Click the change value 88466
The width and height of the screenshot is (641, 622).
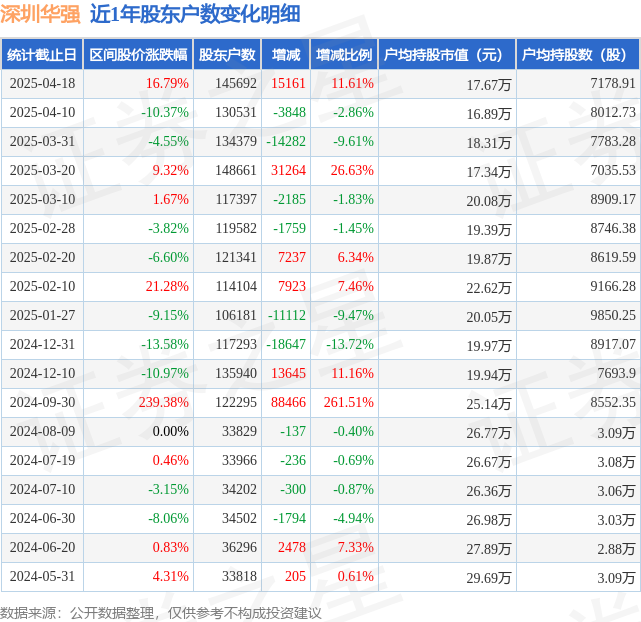tap(288, 403)
